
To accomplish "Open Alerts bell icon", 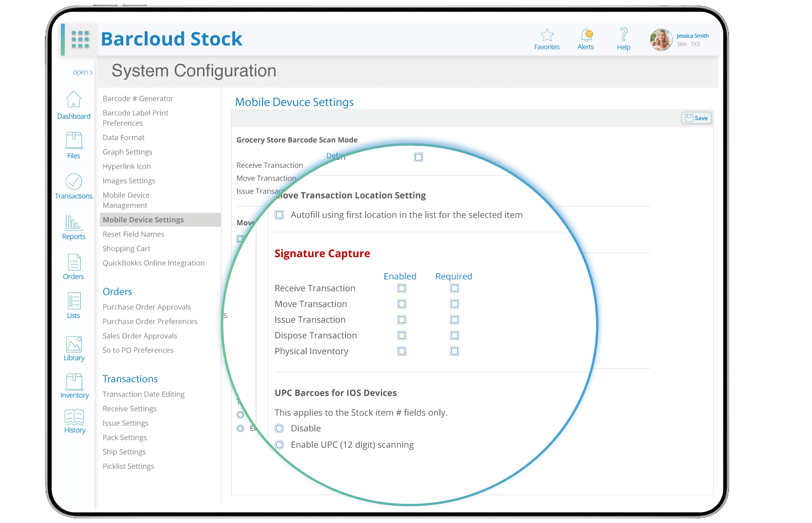I will (586, 35).
